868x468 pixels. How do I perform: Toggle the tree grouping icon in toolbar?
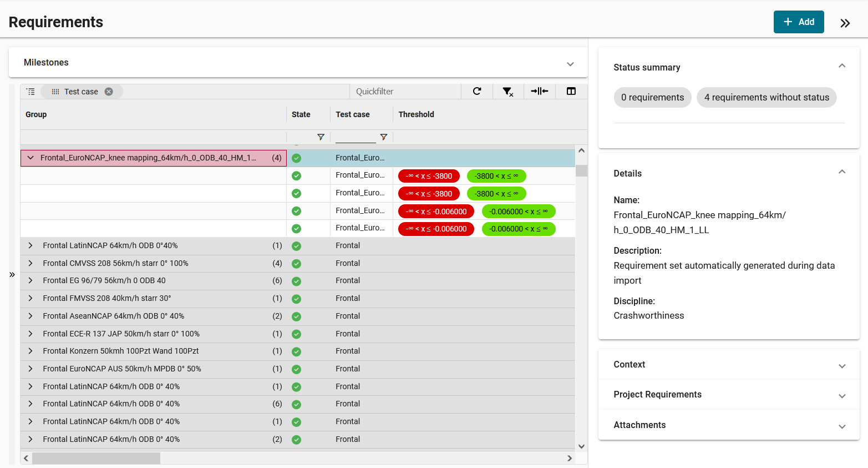[31, 92]
